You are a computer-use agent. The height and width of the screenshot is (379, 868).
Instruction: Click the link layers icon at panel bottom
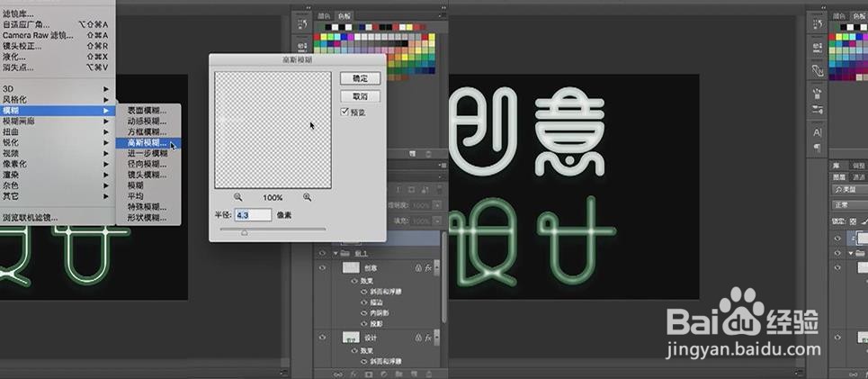[x=338, y=374]
